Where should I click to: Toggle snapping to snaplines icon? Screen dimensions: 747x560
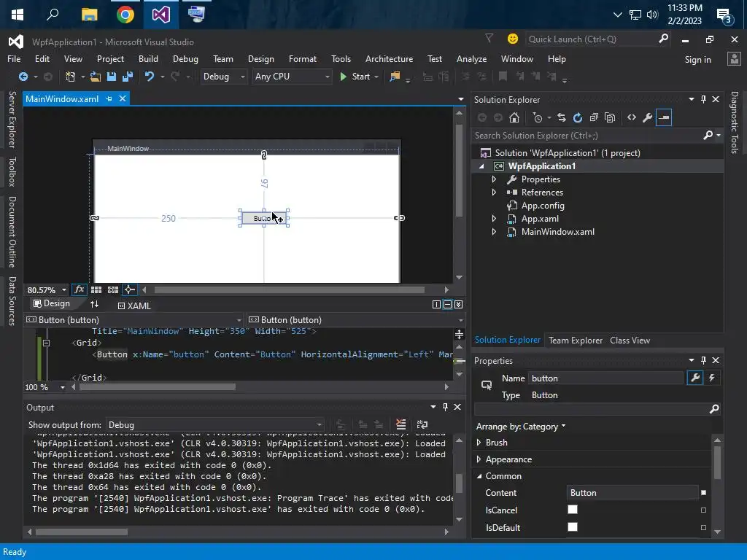tap(129, 289)
